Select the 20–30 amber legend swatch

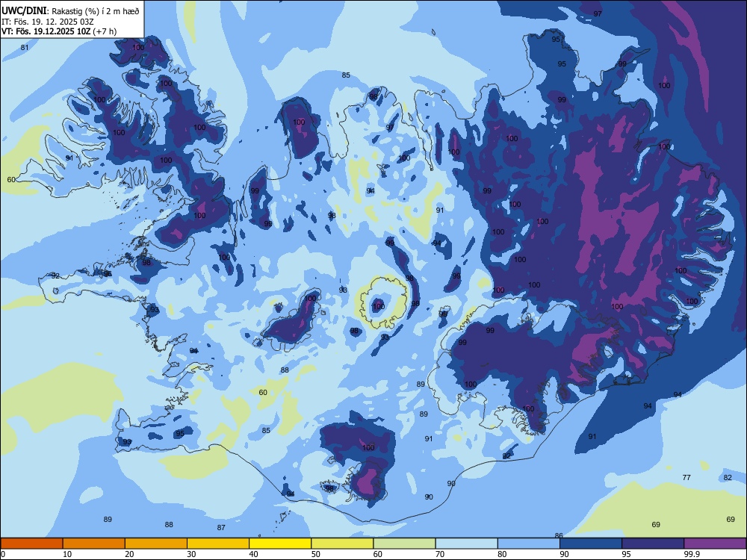[156, 544]
